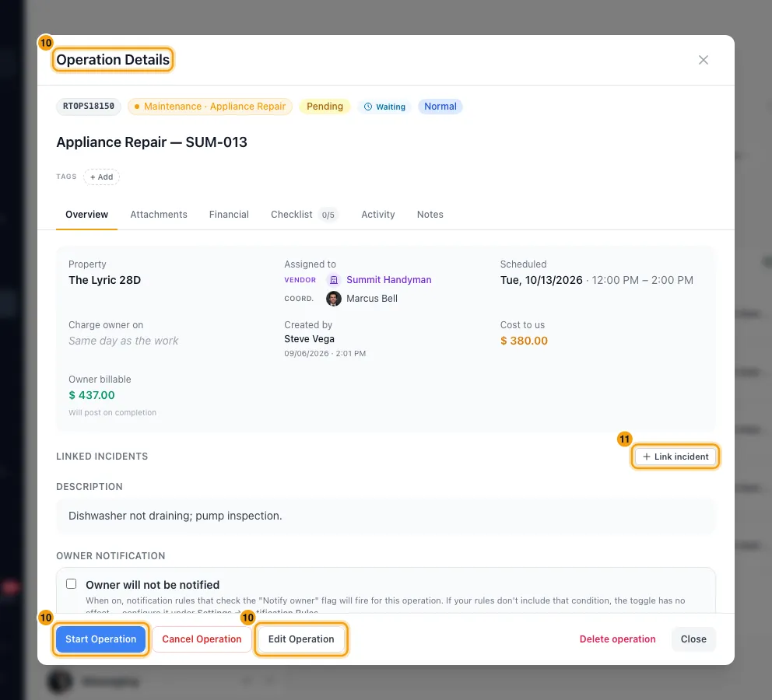This screenshot has width=772, height=700.
Task: Click the 0/5 checklist count badge
Action: pos(328,215)
